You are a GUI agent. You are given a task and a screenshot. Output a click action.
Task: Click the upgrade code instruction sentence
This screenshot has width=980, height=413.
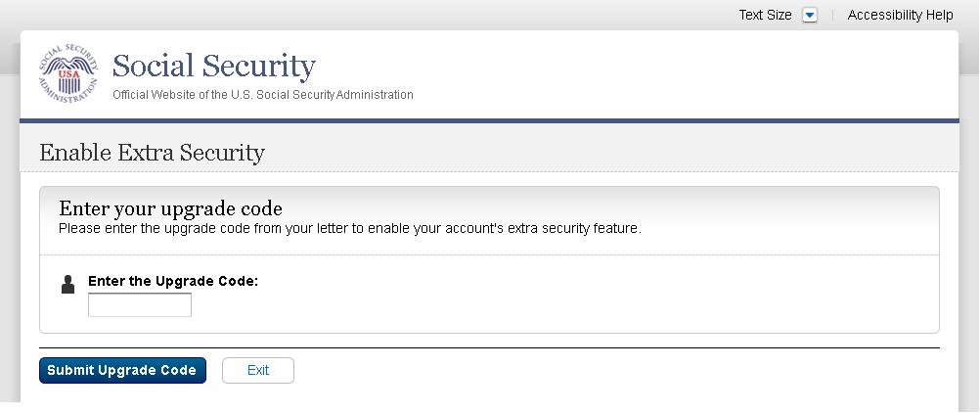click(x=349, y=229)
